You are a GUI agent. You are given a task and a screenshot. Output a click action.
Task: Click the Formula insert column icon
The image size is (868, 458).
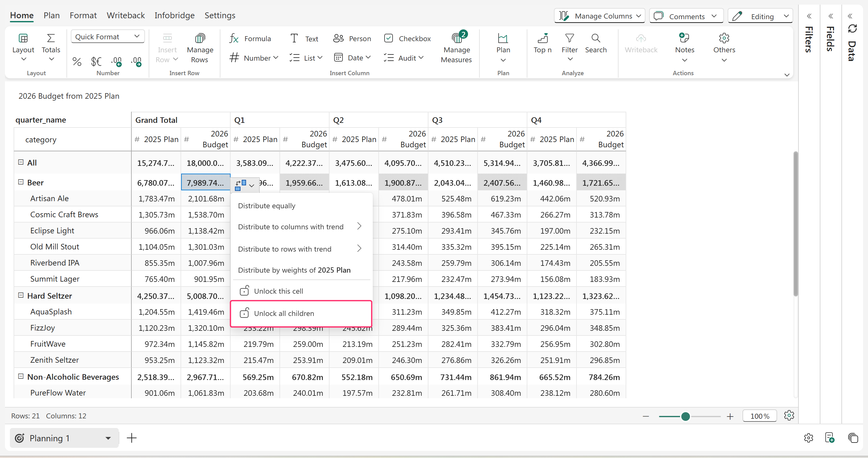pos(233,38)
